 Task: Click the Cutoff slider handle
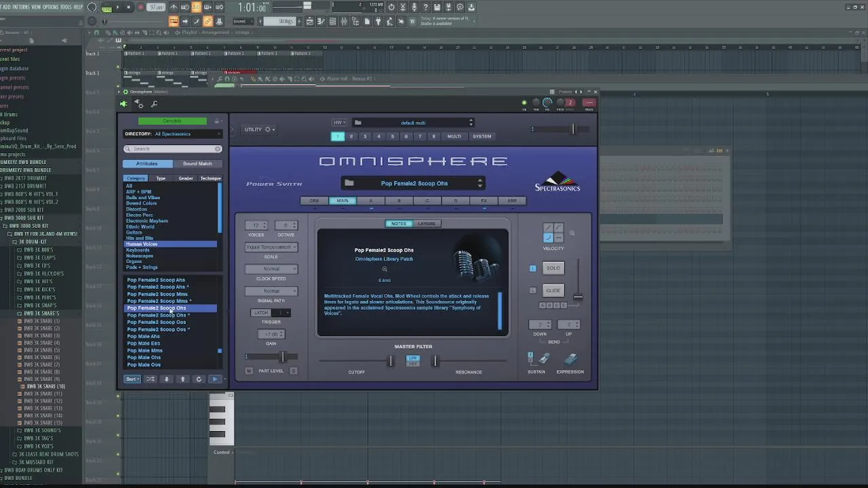(390, 361)
